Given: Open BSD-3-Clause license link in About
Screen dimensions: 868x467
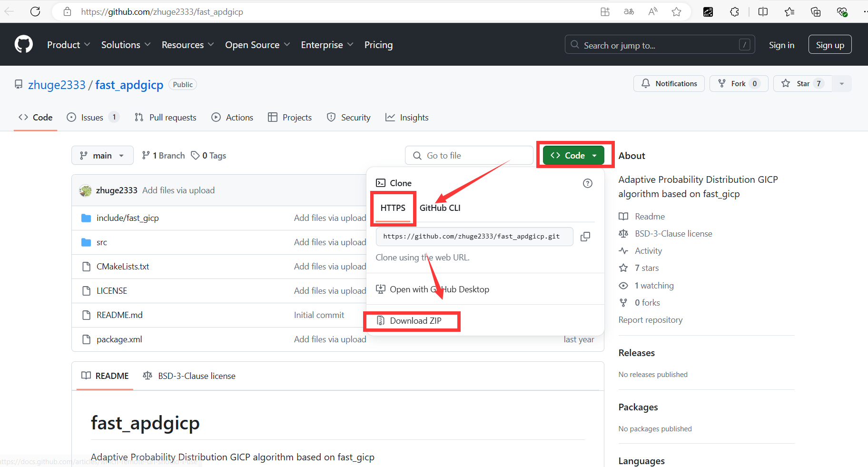Looking at the screenshot, I should tap(665, 234).
